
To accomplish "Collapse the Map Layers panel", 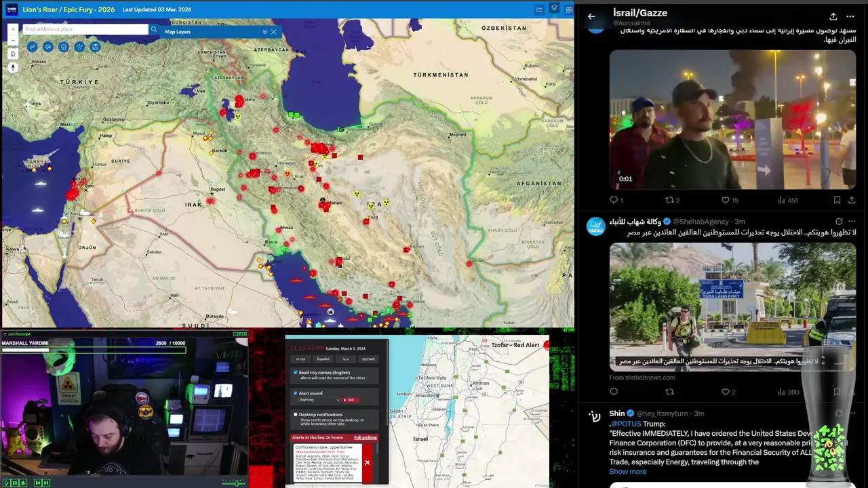I will coord(264,32).
